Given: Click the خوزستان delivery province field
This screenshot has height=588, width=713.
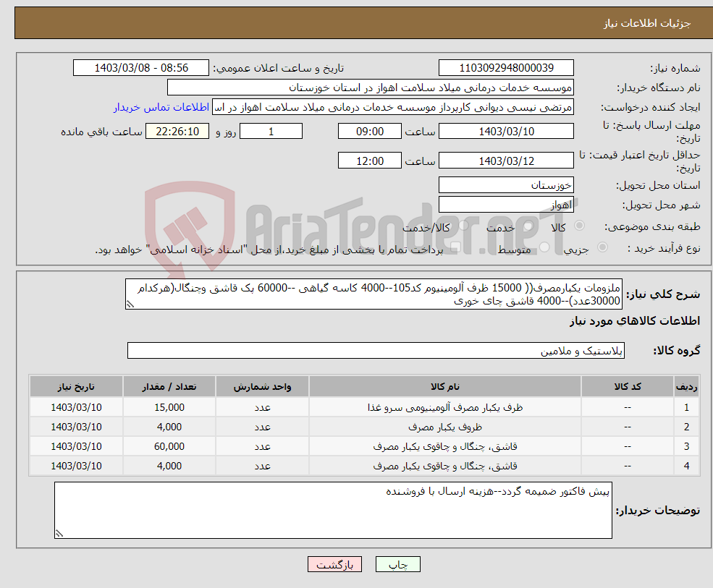Looking at the screenshot, I should coord(506,185).
